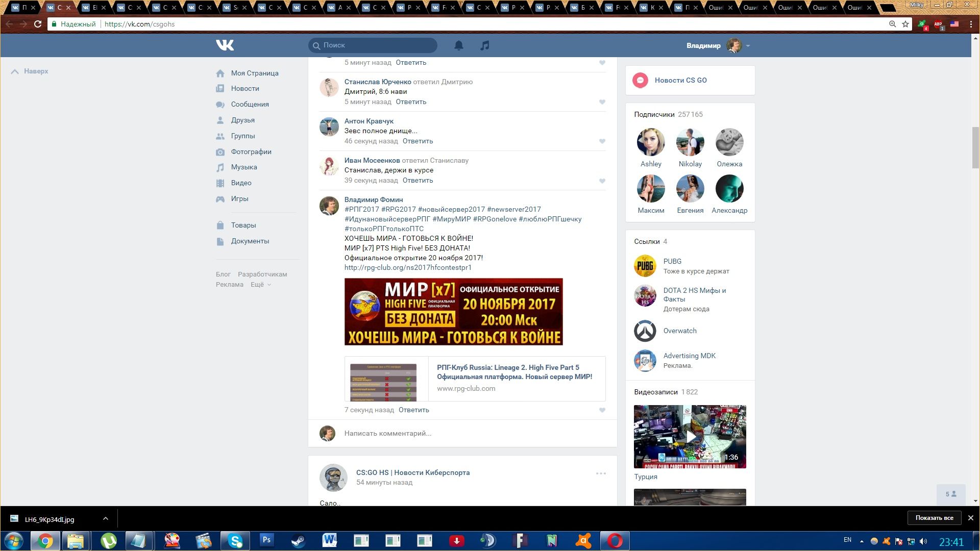
Task: Click Показать все downloads button
Action: (x=934, y=518)
